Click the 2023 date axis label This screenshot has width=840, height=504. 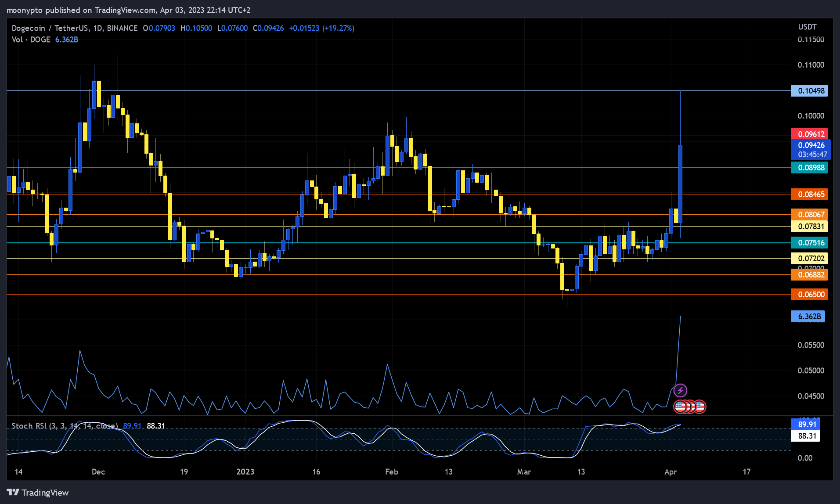[x=245, y=472]
